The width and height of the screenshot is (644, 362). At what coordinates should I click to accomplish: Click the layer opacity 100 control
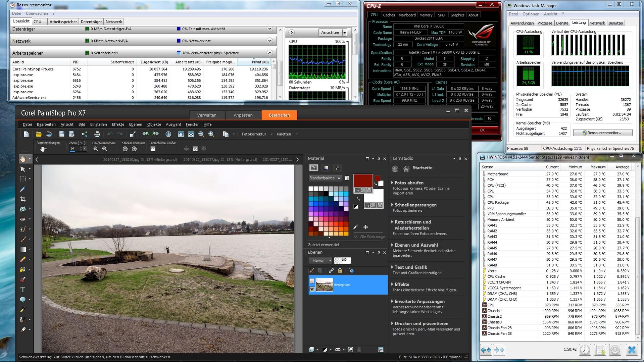pyautogui.click(x=342, y=260)
